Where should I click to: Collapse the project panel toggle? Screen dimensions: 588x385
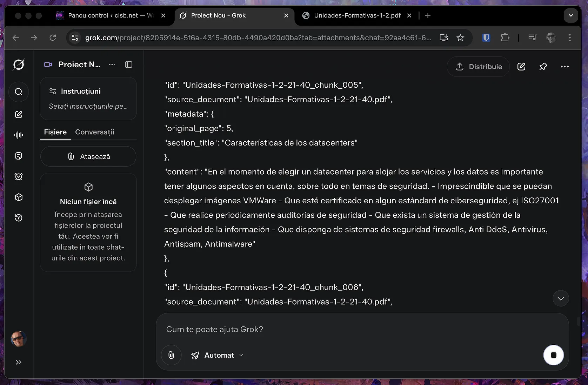point(129,65)
